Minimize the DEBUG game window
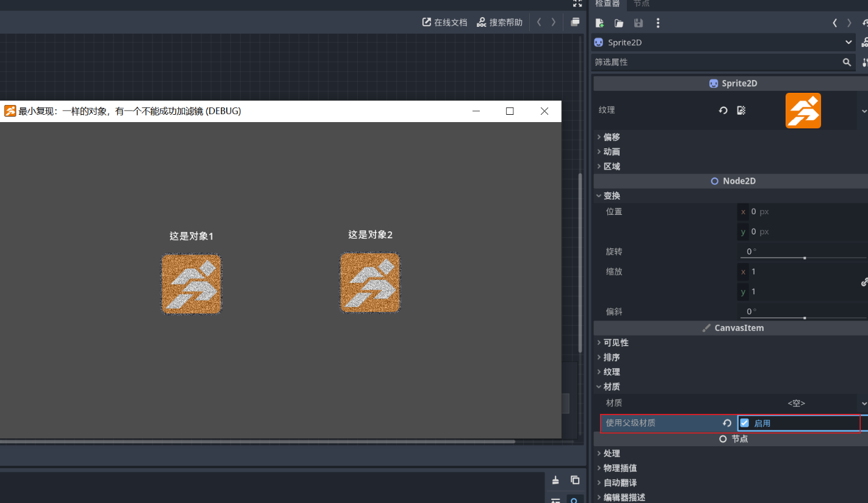 pos(476,111)
